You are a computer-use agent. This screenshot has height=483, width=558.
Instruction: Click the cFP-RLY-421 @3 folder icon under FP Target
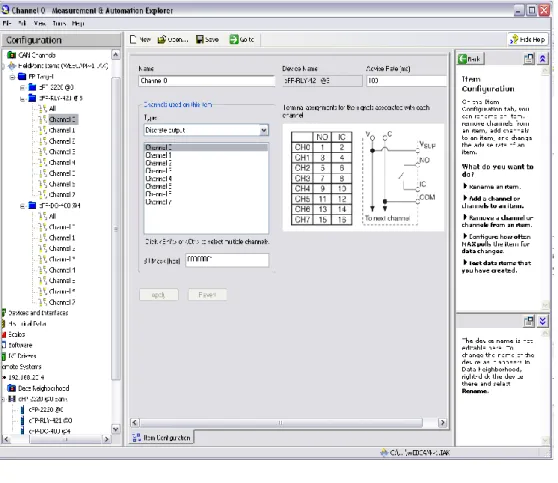click(x=32, y=98)
